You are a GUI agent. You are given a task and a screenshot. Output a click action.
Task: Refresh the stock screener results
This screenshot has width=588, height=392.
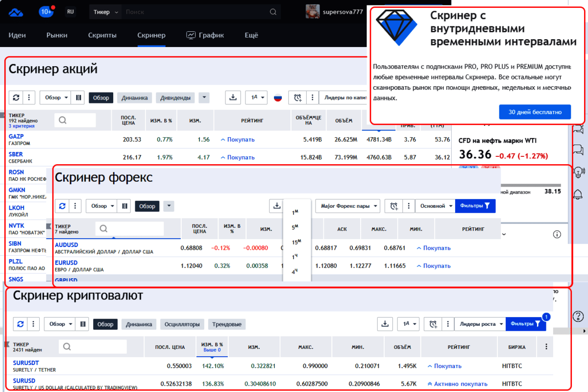coord(16,98)
